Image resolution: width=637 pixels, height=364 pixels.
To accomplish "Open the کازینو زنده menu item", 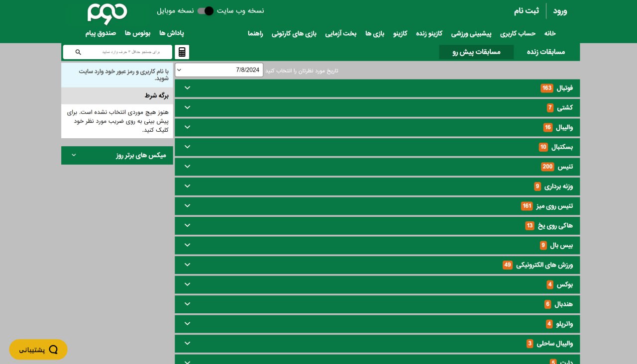I will [429, 33].
